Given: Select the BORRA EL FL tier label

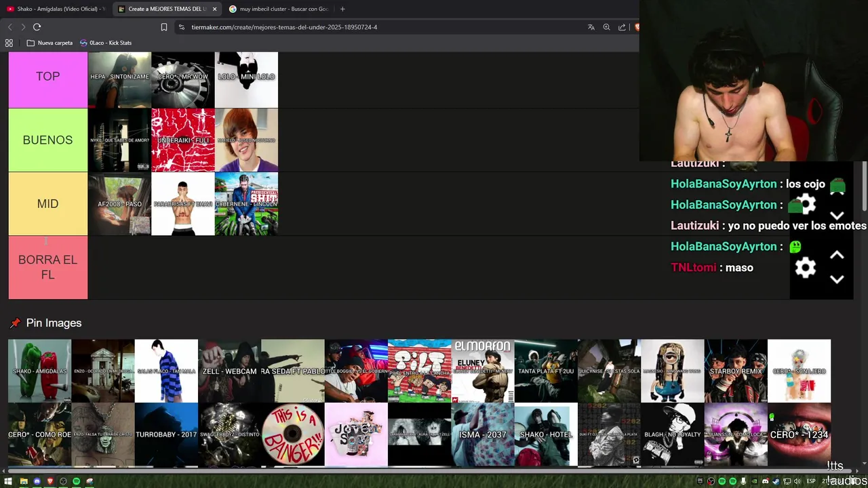Looking at the screenshot, I should (x=48, y=267).
